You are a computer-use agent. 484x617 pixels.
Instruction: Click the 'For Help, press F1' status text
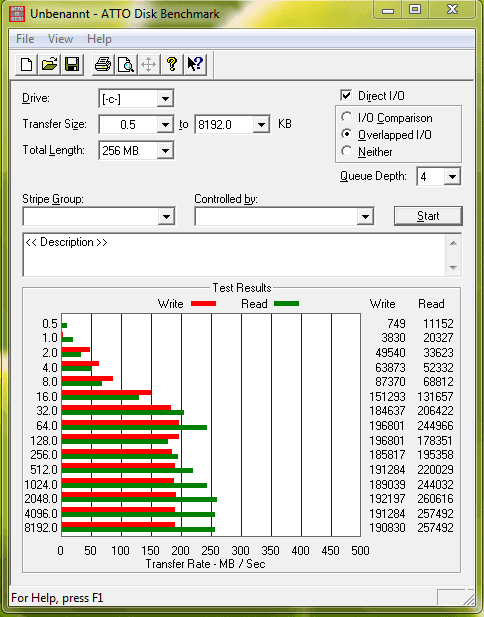[57, 598]
